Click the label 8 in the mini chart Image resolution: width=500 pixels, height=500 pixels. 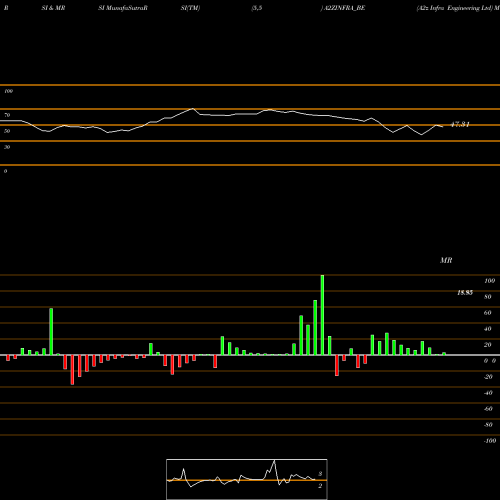(x=320, y=474)
